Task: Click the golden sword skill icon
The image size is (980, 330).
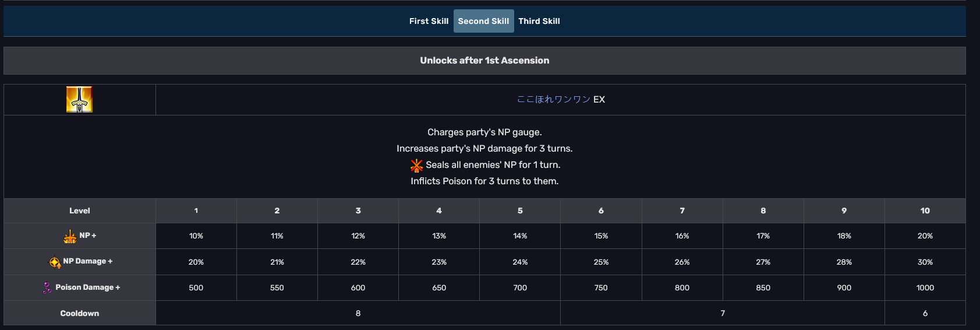Action: point(79,100)
